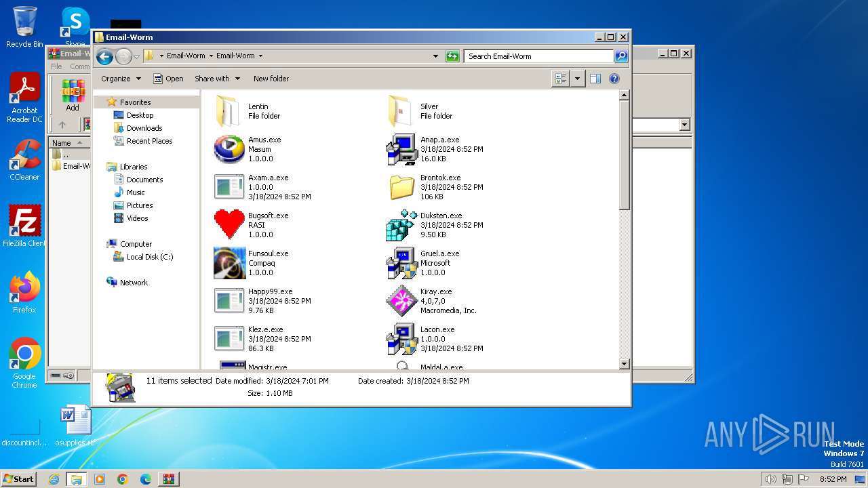Select Local Disk (C:) in navigation pane

(x=149, y=257)
